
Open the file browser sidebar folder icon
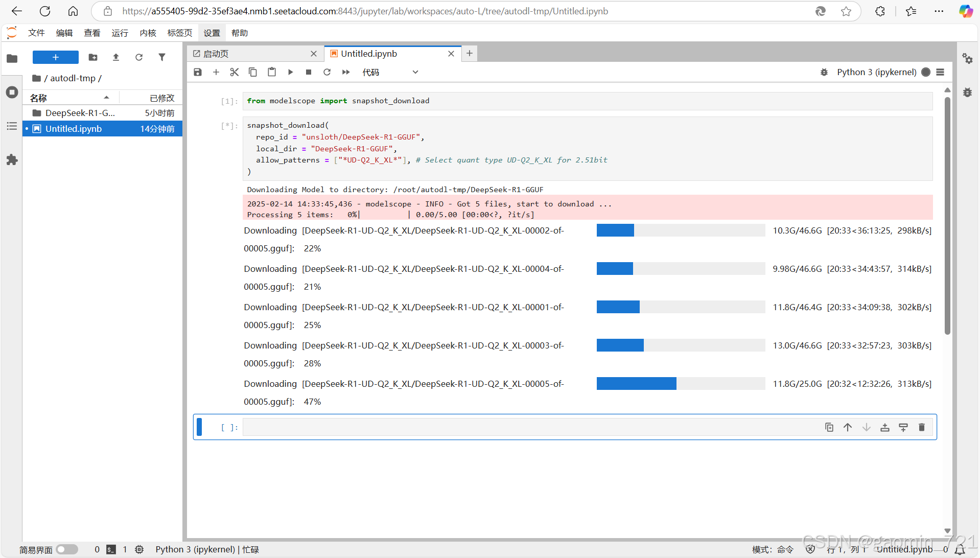point(12,58)
